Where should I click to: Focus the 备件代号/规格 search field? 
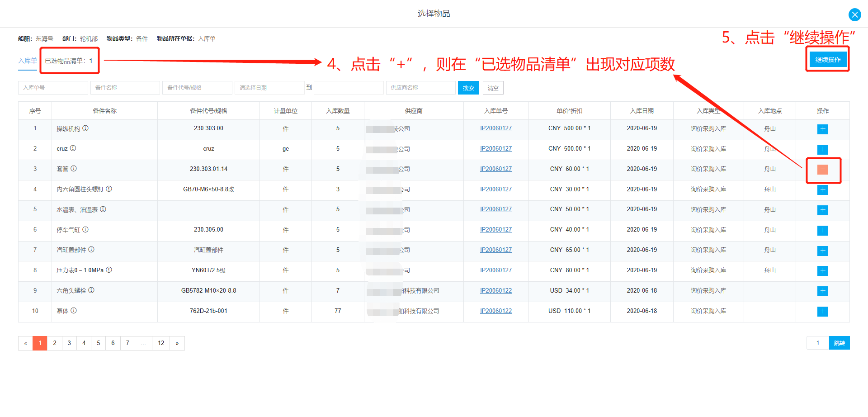pos(197,88)
